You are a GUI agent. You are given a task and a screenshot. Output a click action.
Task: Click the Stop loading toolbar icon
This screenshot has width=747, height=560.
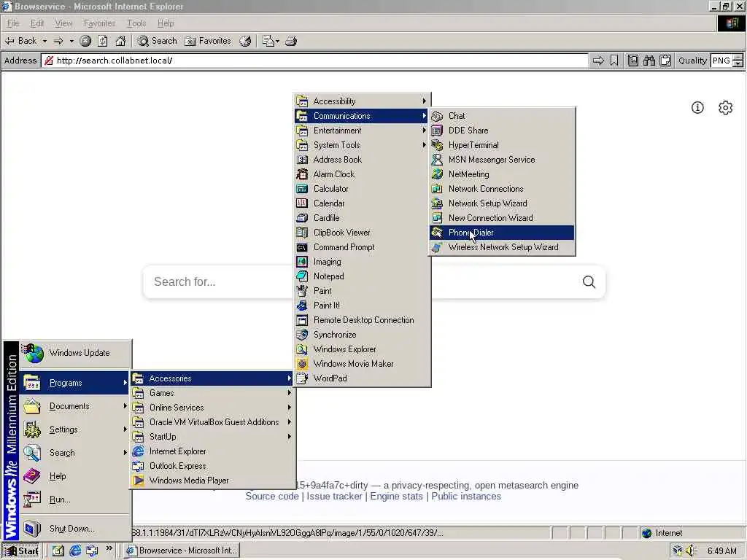[x=85, y=41]
